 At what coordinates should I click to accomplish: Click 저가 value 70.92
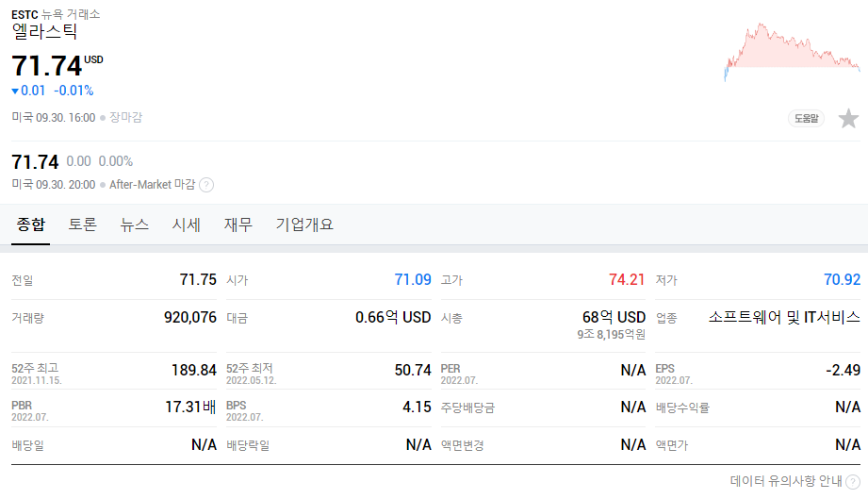click(842, 279)
